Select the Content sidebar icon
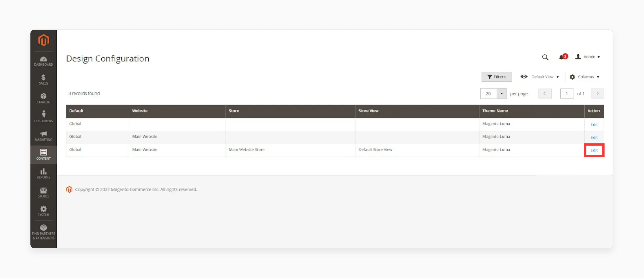This screenshot has height=278, width=644. coord(44,154)
